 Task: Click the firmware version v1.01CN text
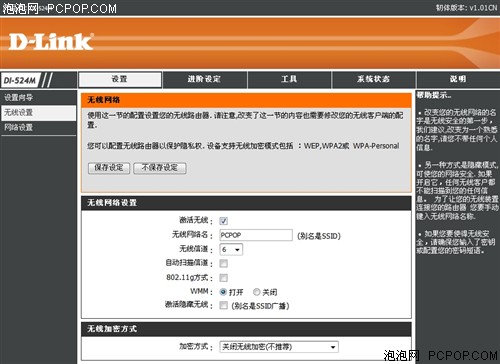click(x=466, y=7)
